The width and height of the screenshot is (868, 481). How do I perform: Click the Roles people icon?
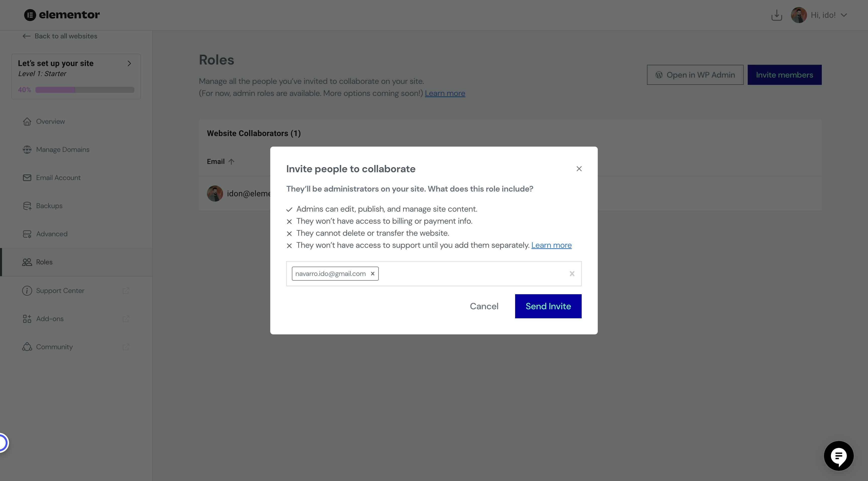(x=27, y=262)
